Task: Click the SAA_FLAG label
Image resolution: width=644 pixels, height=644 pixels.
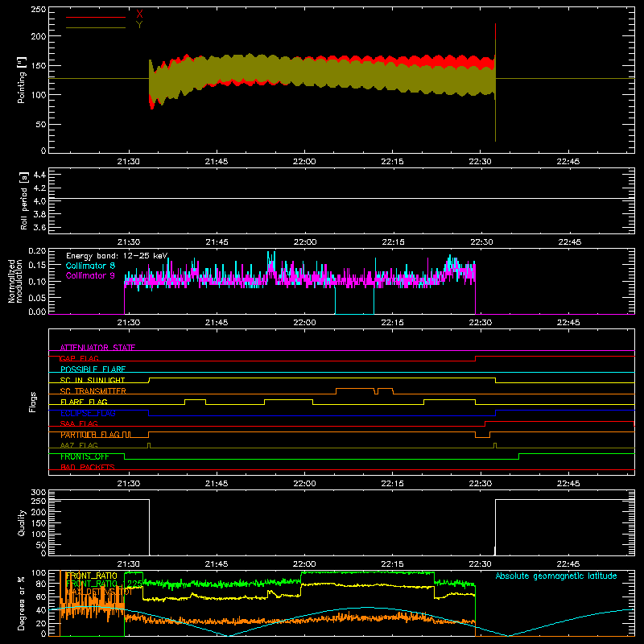Action: (79, 423)
